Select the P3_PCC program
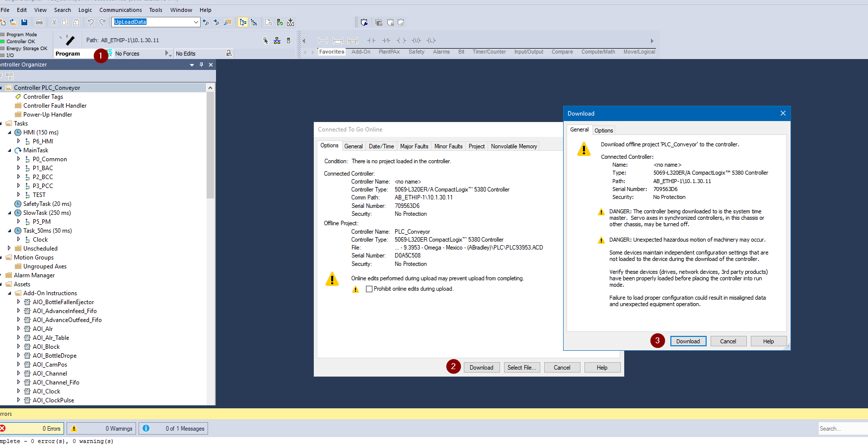The height and width of the screenshot is (448, 868). click(43, 186)
